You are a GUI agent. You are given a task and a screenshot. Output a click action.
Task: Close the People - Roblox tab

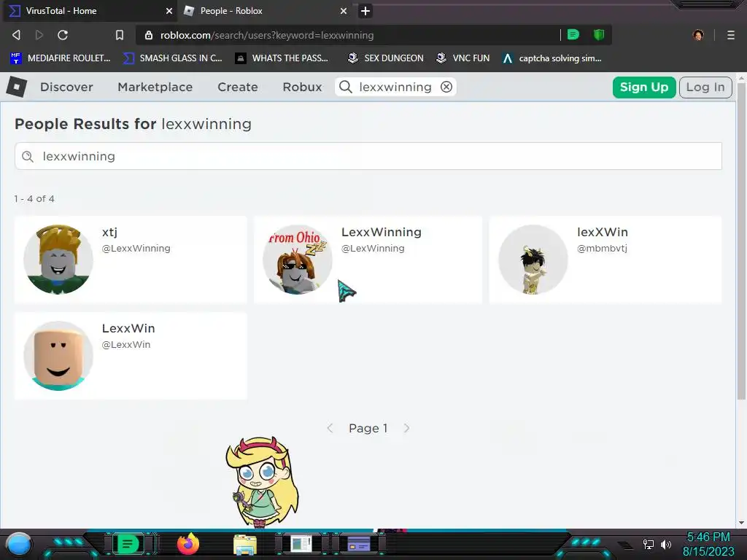[x=344, y=11]
